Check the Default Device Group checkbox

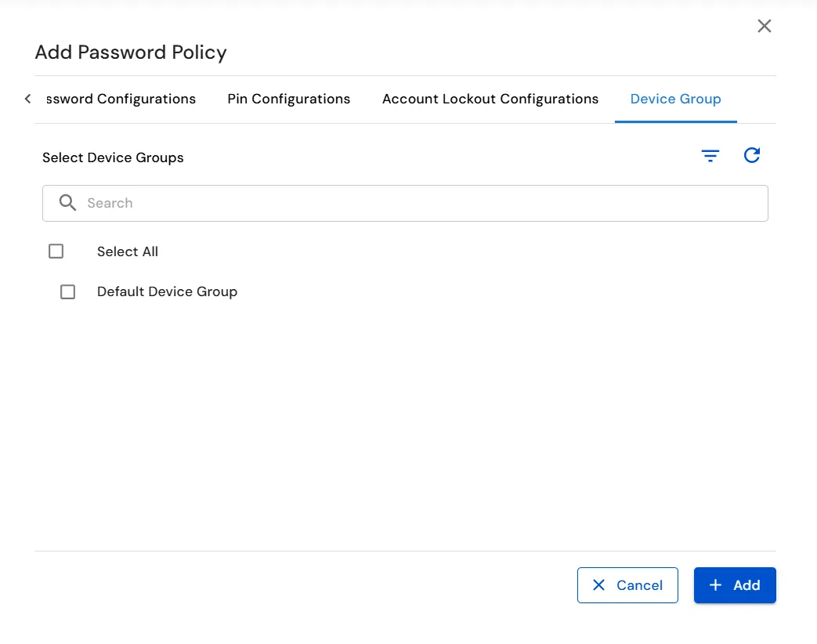67,291
